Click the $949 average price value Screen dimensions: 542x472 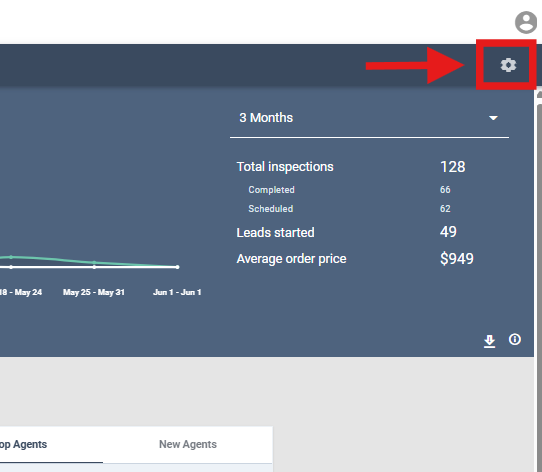[x=457, y=259]
